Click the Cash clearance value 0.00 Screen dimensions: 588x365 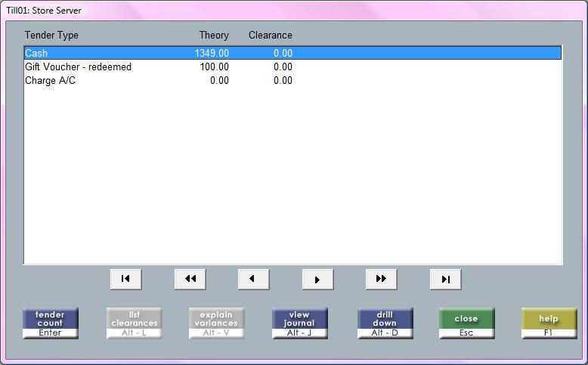pyautogui.click(x=283, y=53)
